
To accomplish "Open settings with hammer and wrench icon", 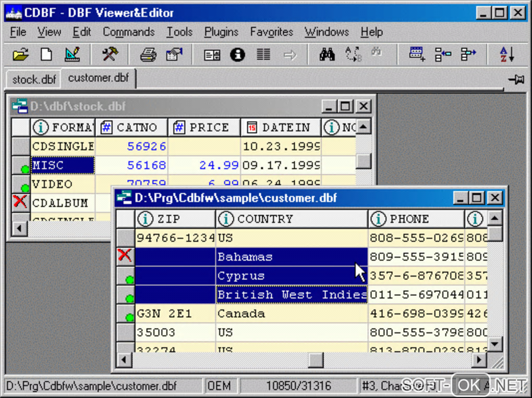I will 110,54.
